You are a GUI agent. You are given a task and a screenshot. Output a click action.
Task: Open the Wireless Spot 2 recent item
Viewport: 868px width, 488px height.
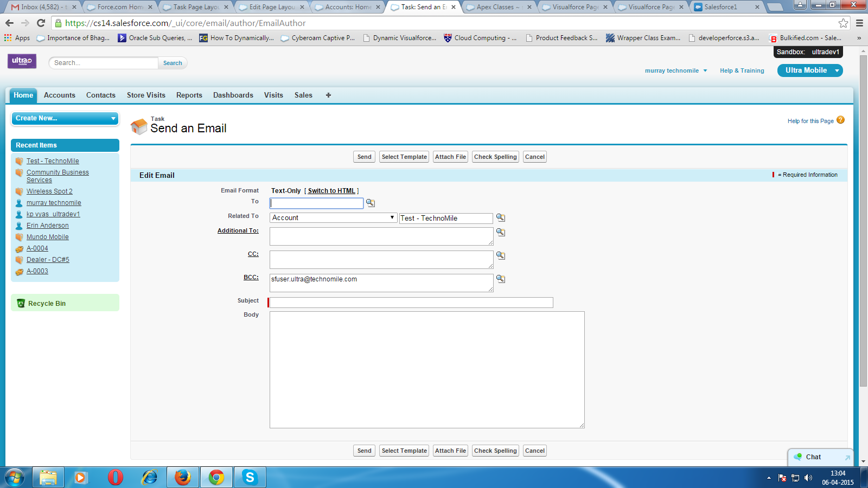click(49, 191)
